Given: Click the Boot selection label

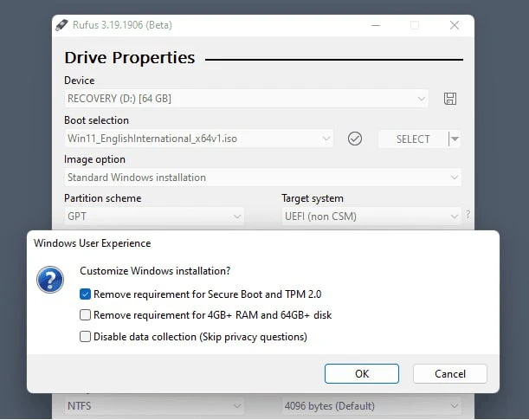Looking at the screenshot, I should coord(96,120).
